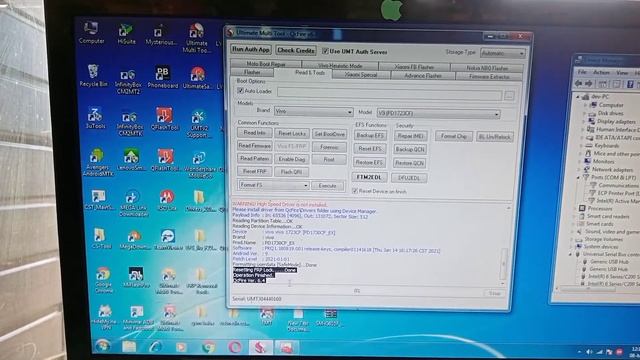
Task: Open File Explorer from the taskbar
Action: click(x=129, y=347)
